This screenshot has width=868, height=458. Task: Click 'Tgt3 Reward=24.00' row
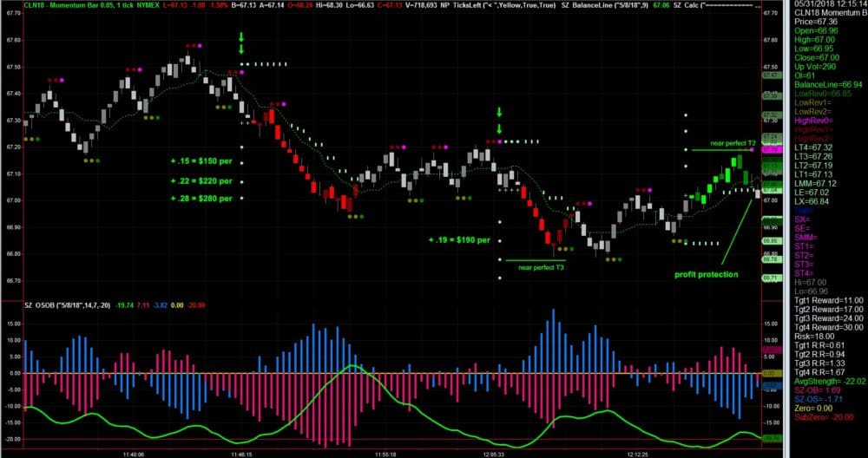(829, 317)
